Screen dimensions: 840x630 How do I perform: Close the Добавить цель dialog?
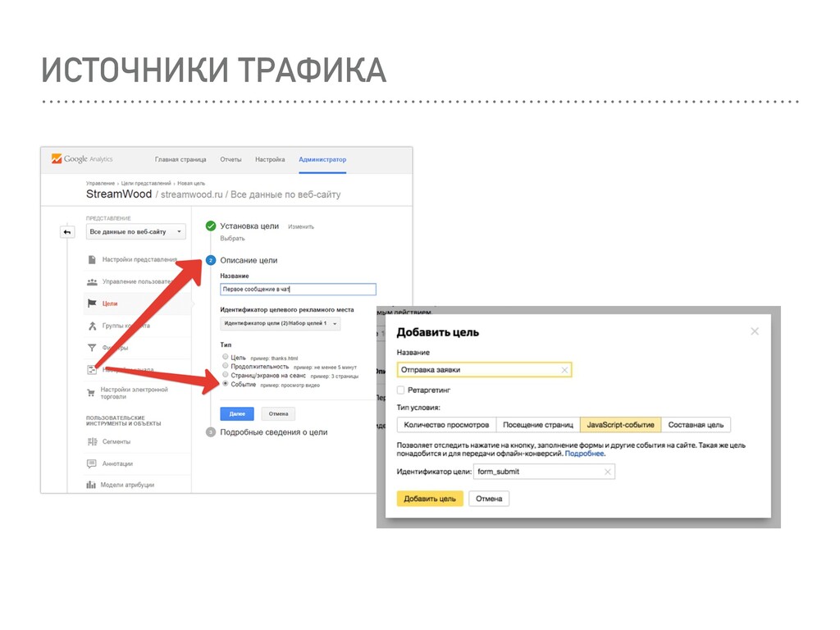(x=755, y=331)
